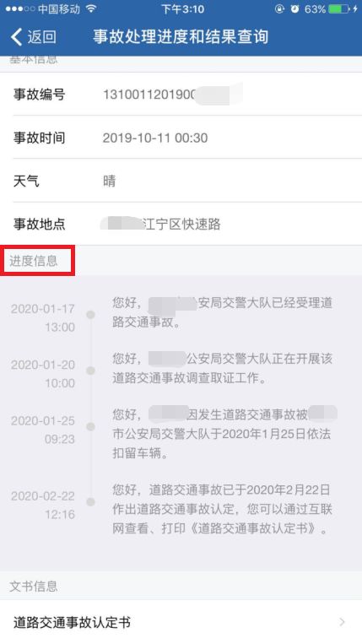This screenshot has height=644, width=362.
Task: Tap the 事故地点 江宁区快速路 row
Action: click(181, 224)
